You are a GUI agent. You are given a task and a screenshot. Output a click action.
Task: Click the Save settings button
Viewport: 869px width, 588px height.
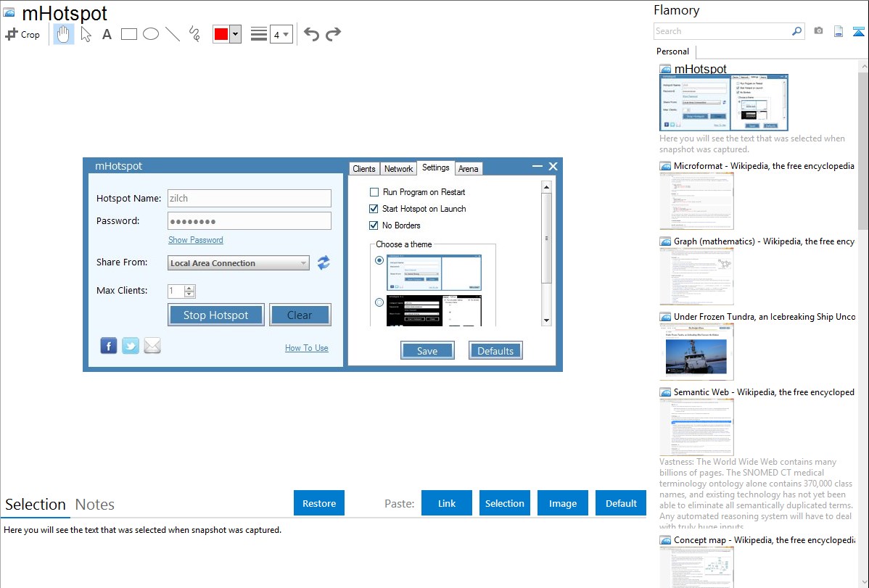coord(427,351)
